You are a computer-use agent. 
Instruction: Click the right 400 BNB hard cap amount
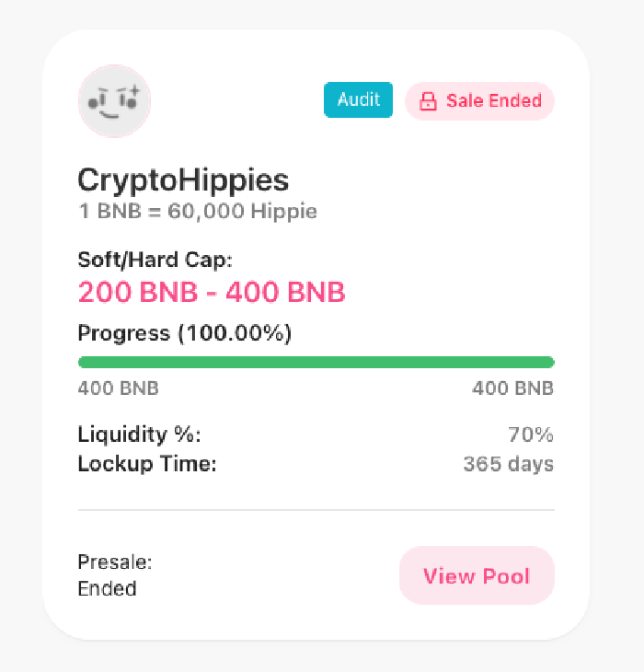pyautogui.click(x=512, y=388)
